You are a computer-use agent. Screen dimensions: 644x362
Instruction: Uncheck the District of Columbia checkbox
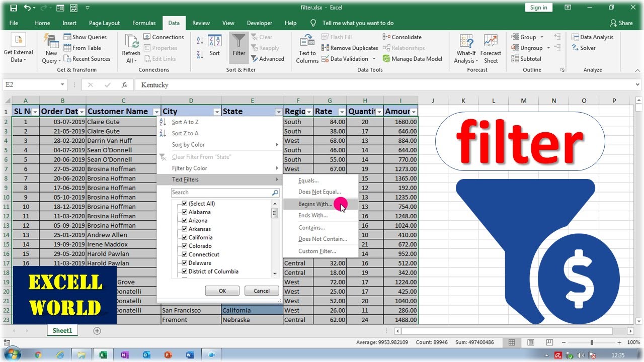coord(185,271)
